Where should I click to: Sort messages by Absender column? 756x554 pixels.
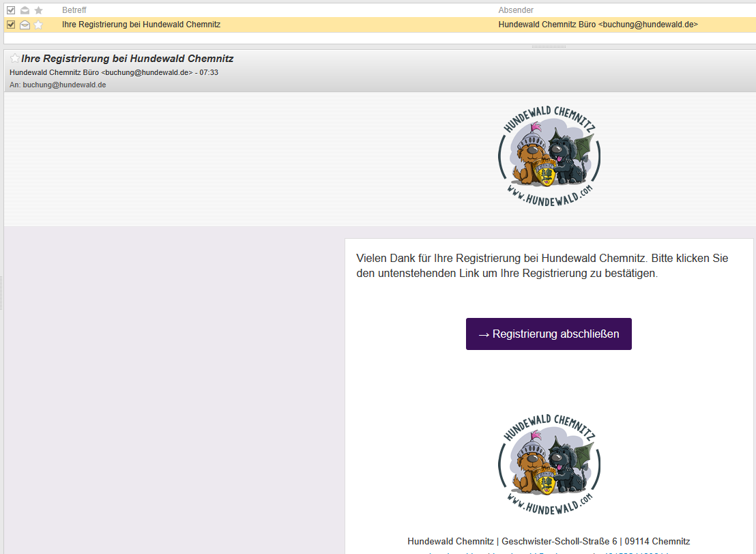(516, 10)
